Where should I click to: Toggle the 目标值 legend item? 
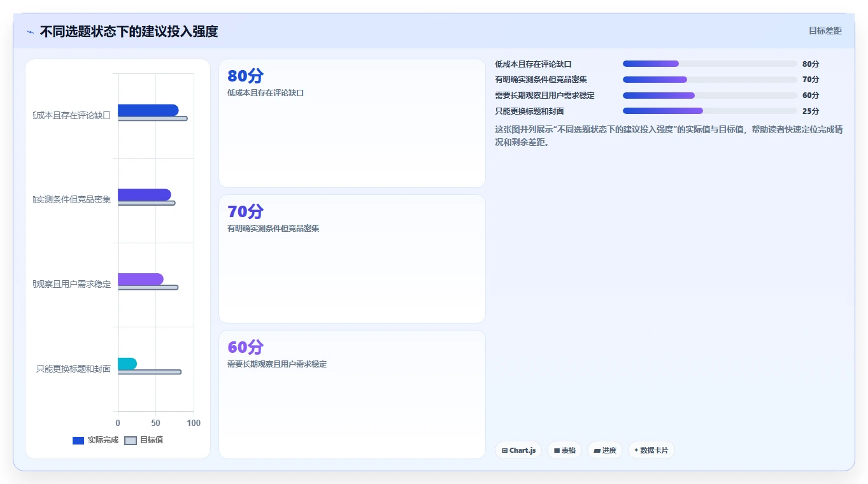143,440
